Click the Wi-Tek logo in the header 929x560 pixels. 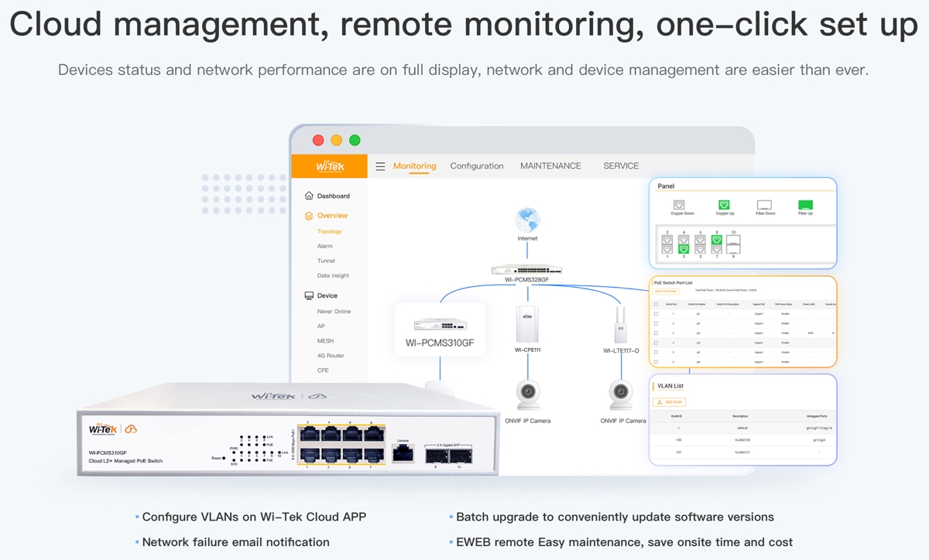click(330, 166)
